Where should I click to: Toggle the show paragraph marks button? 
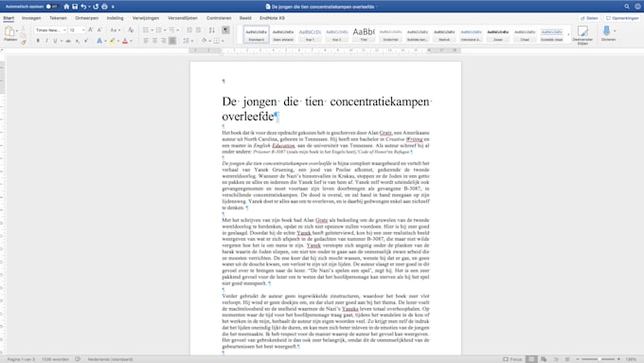[226, 30]
